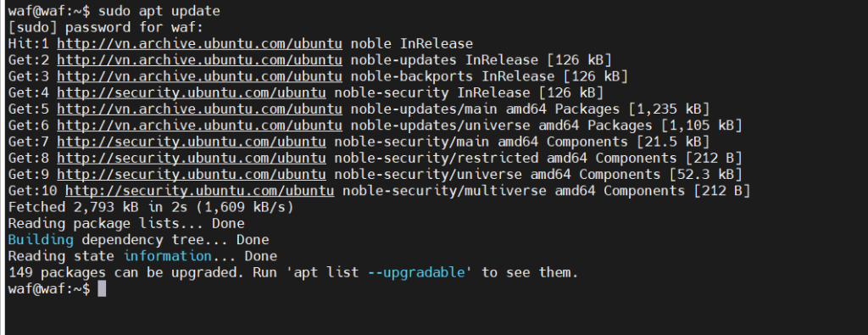Click the last 'waf@waf:~$' prompt text
Viewport: 868px width, 335px height.
[x=48, y=289]
